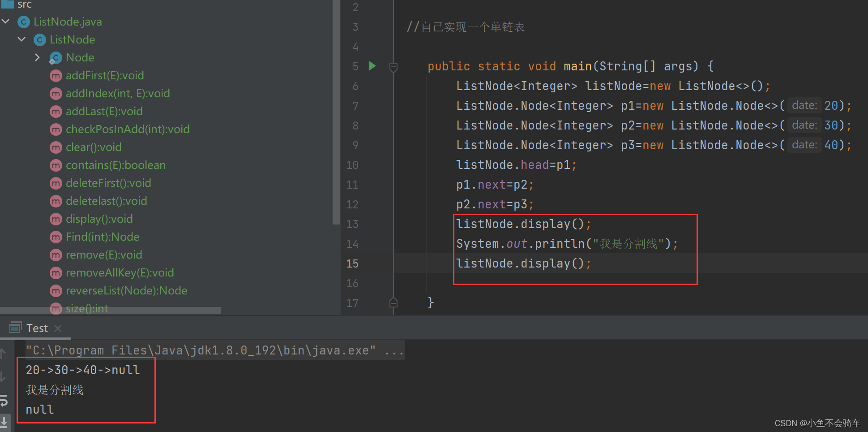Click the '我是分割线' console output line
Screen dimensions: 868x432
(55, 390)
